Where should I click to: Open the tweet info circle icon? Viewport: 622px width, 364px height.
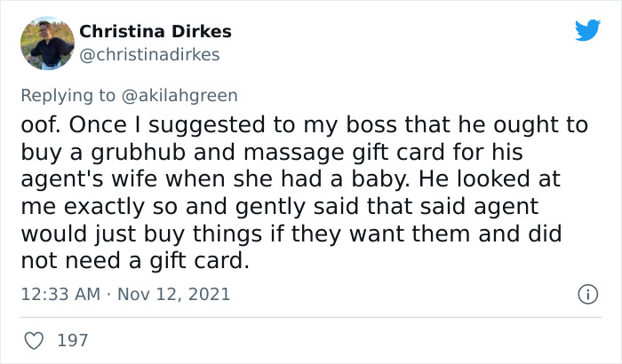pyautogui.click(x=586, y=293)
